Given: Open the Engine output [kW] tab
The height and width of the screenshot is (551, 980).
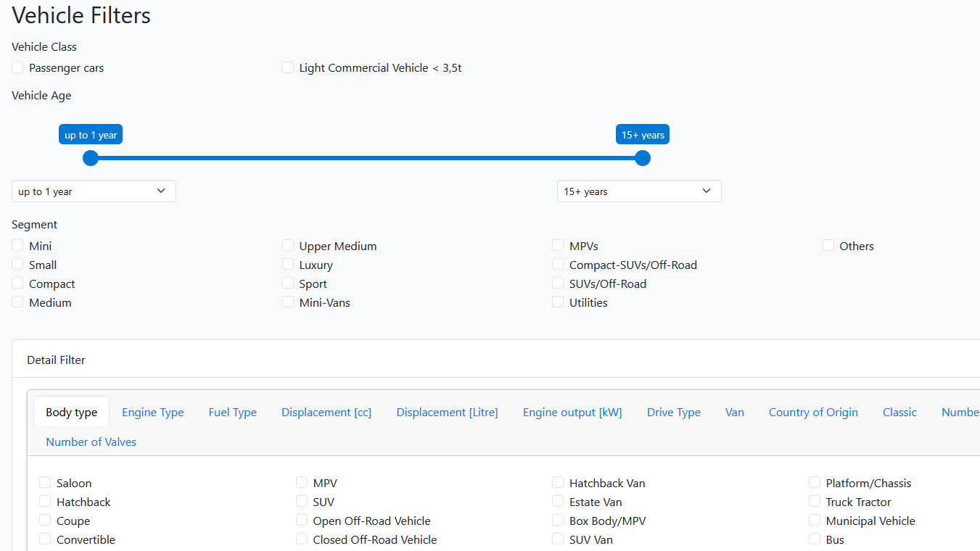Looking at the screenshot, I should click(x=572, y=412).
